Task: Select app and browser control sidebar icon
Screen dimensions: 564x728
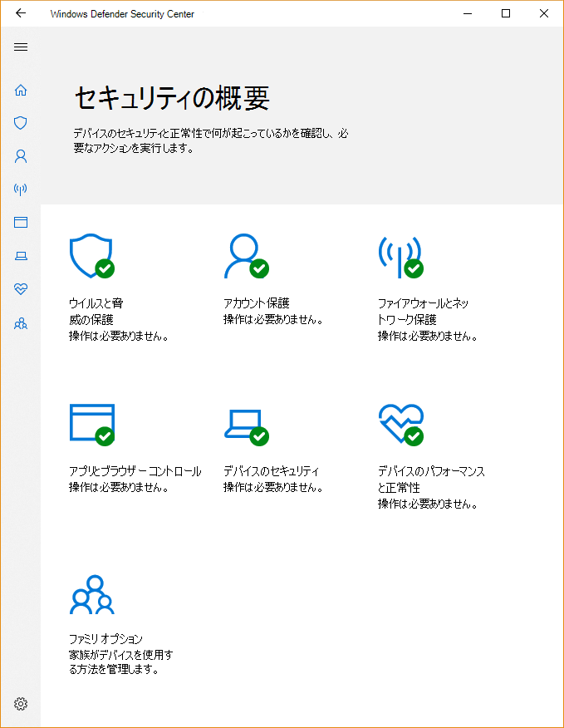Action: (x=21, y=223)
